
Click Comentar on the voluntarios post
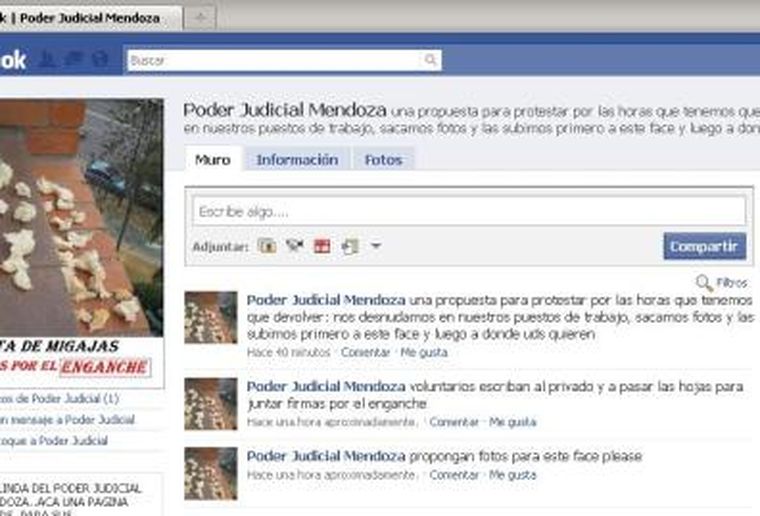(454, 422)
